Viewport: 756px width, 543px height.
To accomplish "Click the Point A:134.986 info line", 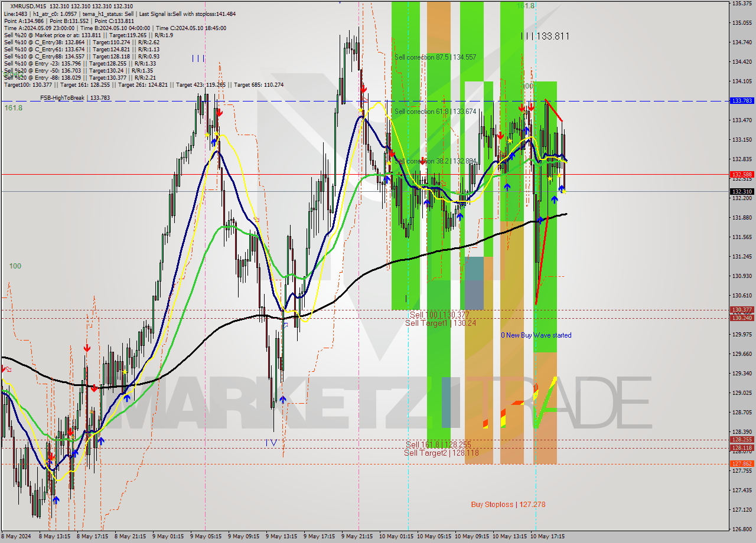I will click(x=68, y=21).
